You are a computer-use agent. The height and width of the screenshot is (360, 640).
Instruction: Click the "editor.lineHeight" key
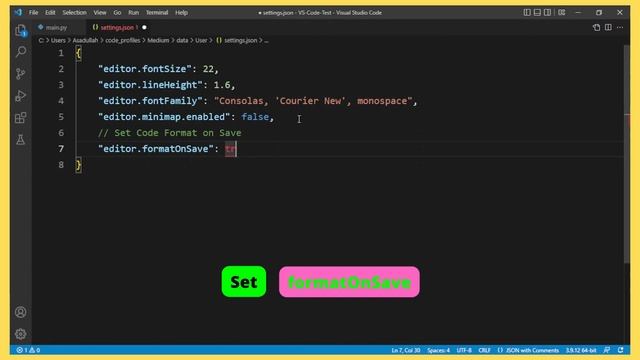pyautogui.click(x=150, y=85)
